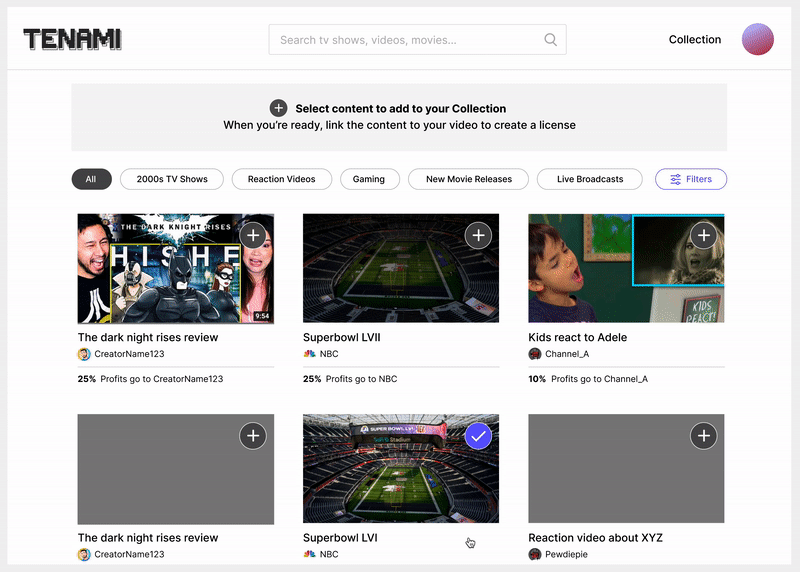
Task: Open Channel_A channel link
Action: (567, 354)
